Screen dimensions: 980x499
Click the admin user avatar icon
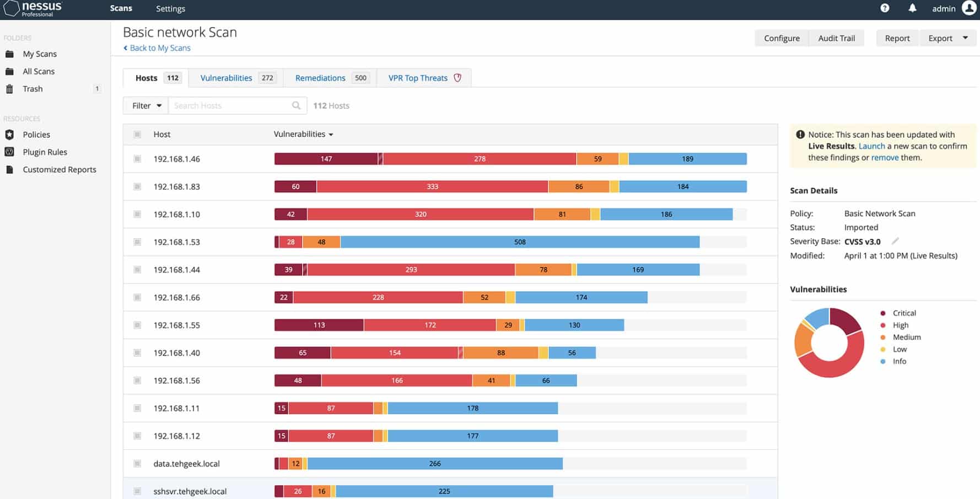(968, 8)
